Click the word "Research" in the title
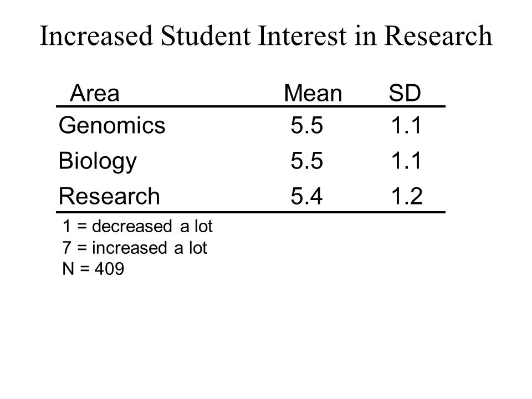The image size is (532, 399). [x=438, y=35]
